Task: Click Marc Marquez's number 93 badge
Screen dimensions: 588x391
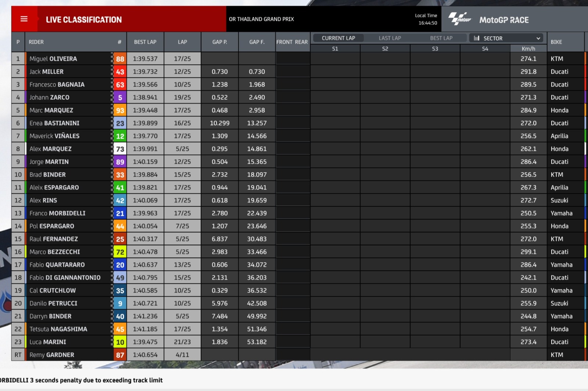Action: [x=120, y=110]
